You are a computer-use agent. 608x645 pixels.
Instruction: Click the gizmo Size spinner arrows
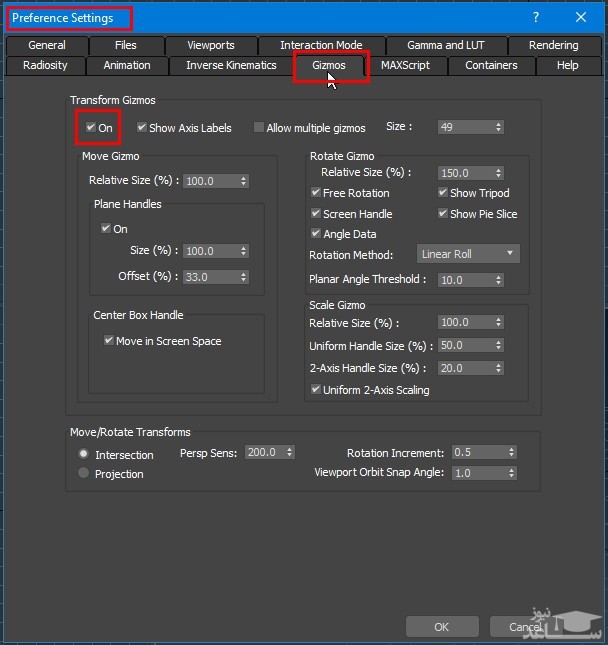498,128
